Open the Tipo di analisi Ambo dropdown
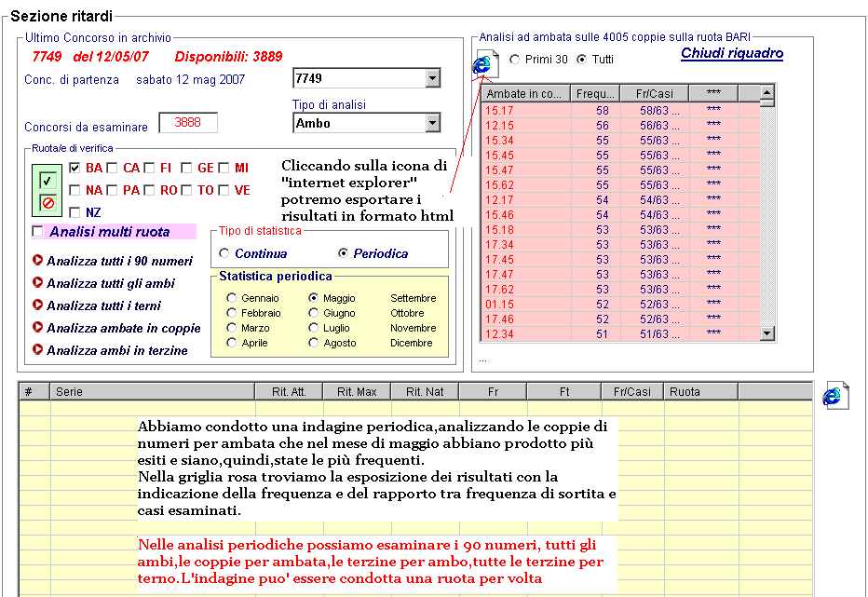This screenshot has width=868, height=597. point(433,122)
